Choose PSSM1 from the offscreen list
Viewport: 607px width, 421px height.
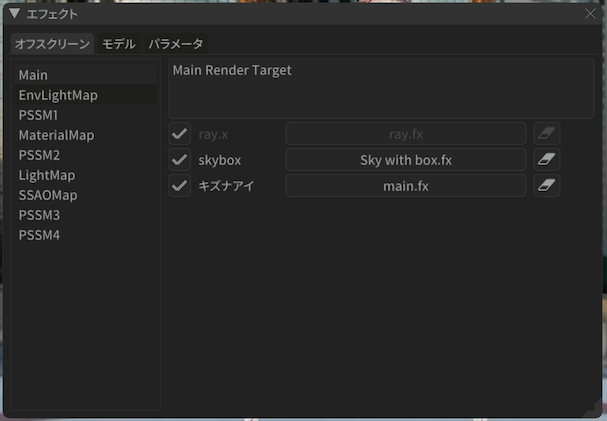(x=39, y=115)
